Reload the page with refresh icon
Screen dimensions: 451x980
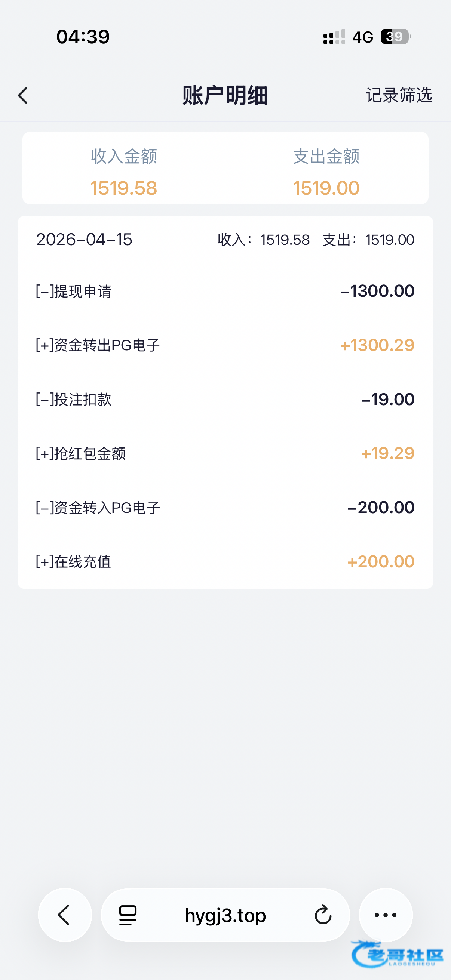(323, 915)
